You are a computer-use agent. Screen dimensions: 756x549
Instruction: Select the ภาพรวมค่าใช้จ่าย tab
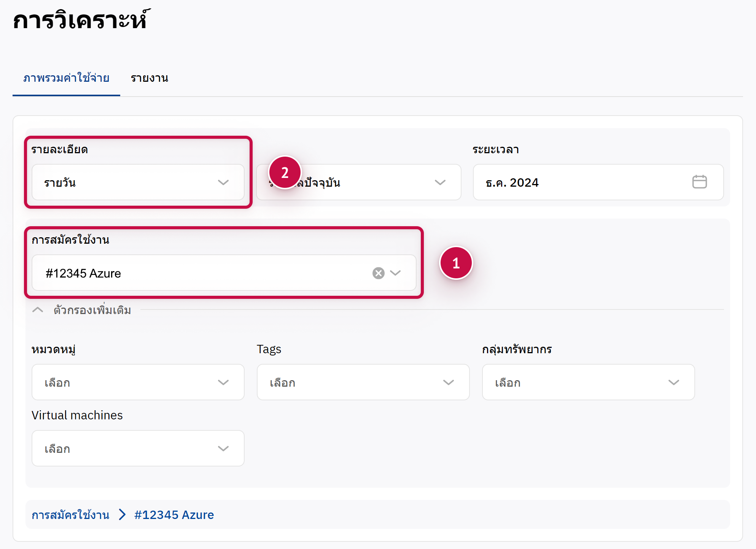point(66,78)
